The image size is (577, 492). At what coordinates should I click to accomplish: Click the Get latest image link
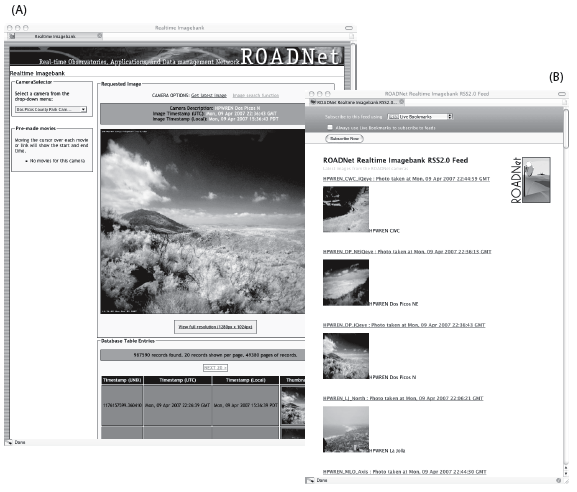(x=209, y=95)
